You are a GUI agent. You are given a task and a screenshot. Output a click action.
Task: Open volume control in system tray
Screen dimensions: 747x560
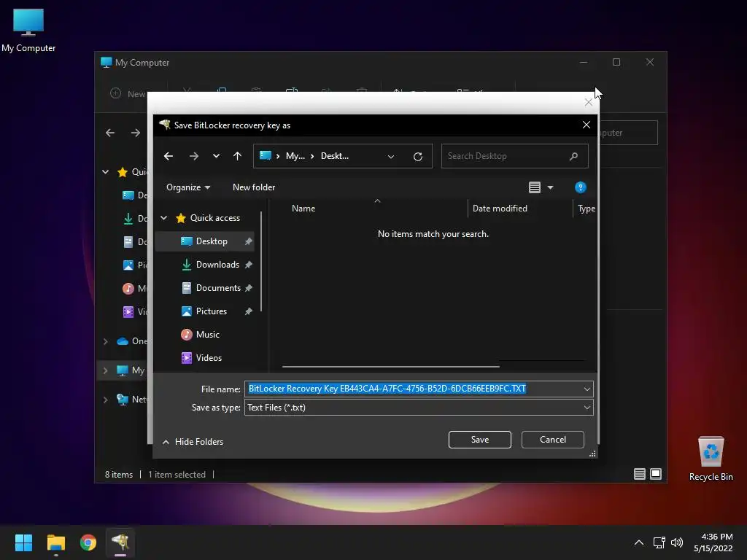coord(676,542)
